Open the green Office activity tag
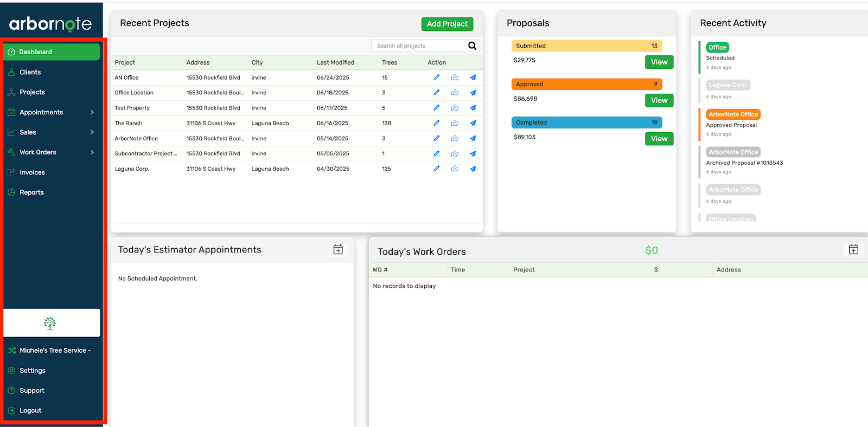This screenshot has width=868, height=427. tap(717, 48)
